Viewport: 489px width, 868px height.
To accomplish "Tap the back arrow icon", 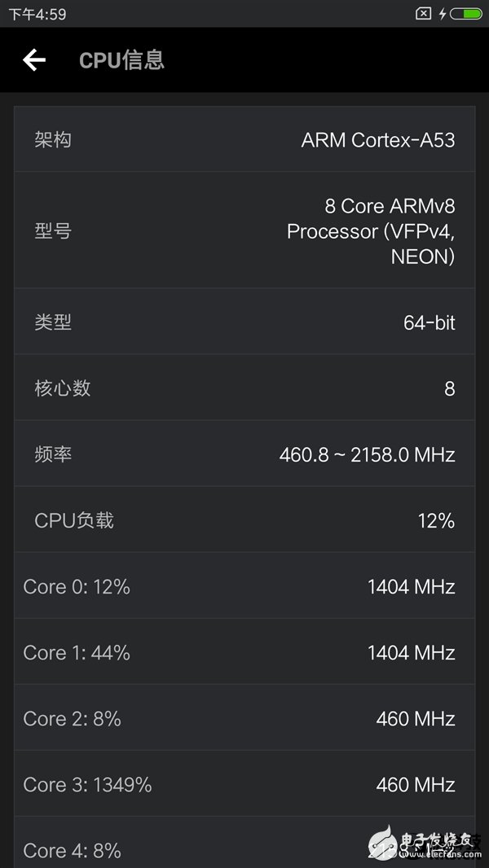I will pos(33,59).
